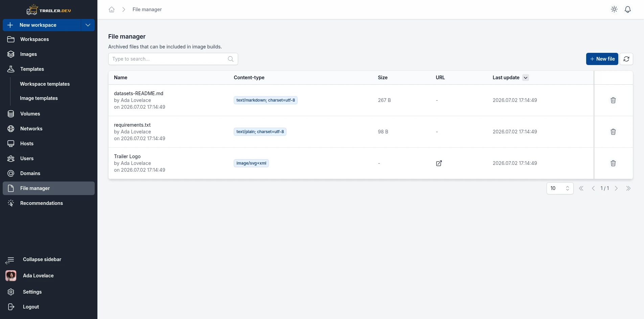Click the New file button
Image resolution: width=644 pixels, height=319 pixels.
[x=602, y=59]
